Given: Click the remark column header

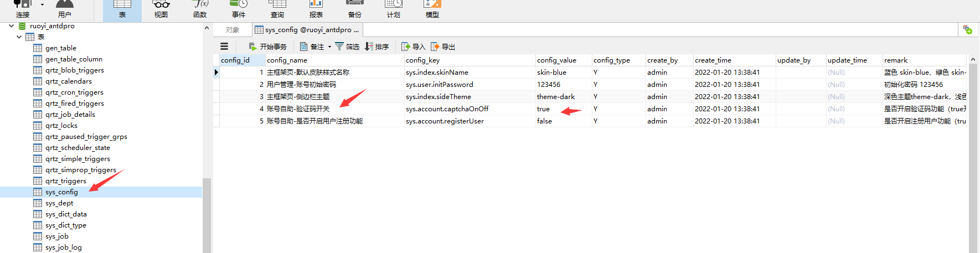Looking at the screenshot, I should click(924, 60).
